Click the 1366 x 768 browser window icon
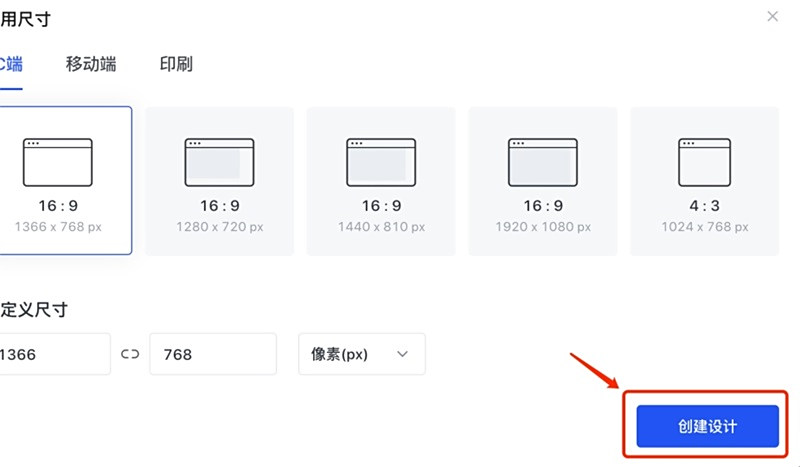 [x=58, y=162]
